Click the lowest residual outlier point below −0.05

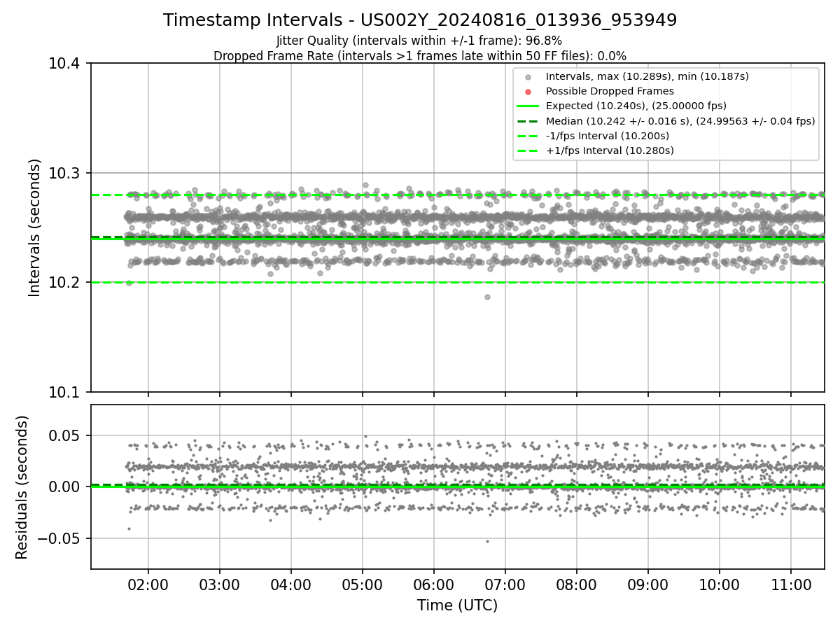(487, 541)
